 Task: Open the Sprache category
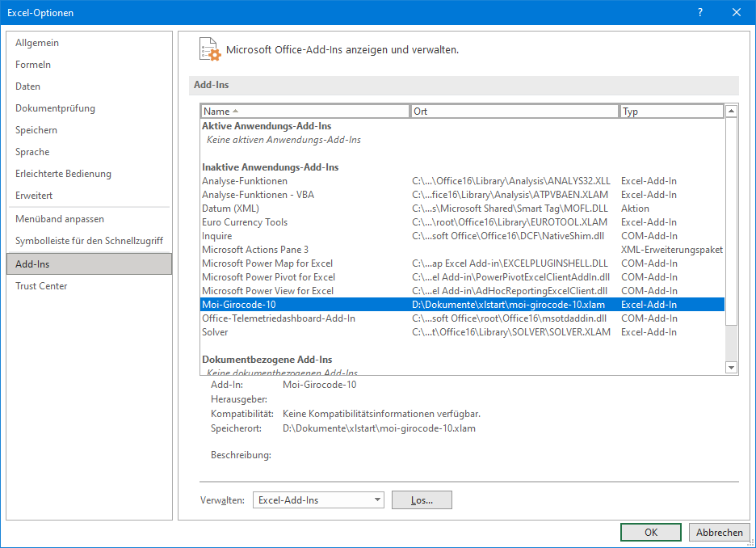tap(89, 151)
